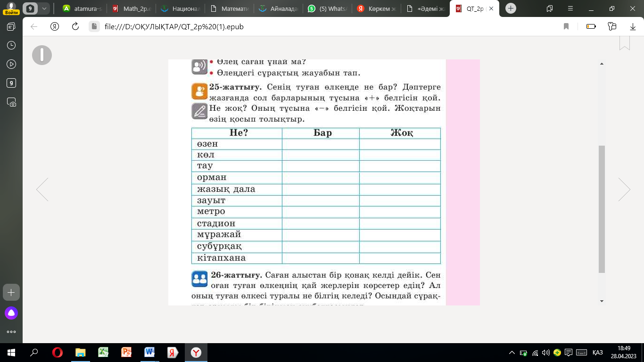Expand the tab group dropdown chevron
This screenshot has height=362, width=644.
(44, 8)
